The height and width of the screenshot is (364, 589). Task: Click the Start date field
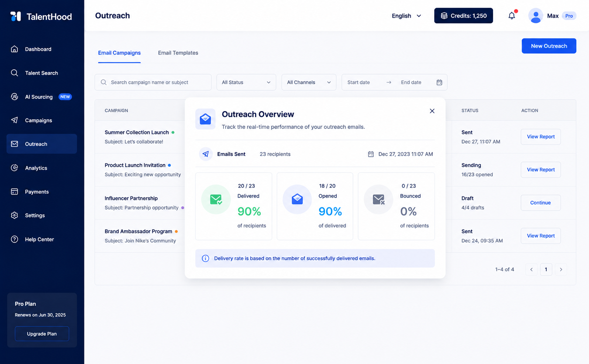[x=359, y=82]
